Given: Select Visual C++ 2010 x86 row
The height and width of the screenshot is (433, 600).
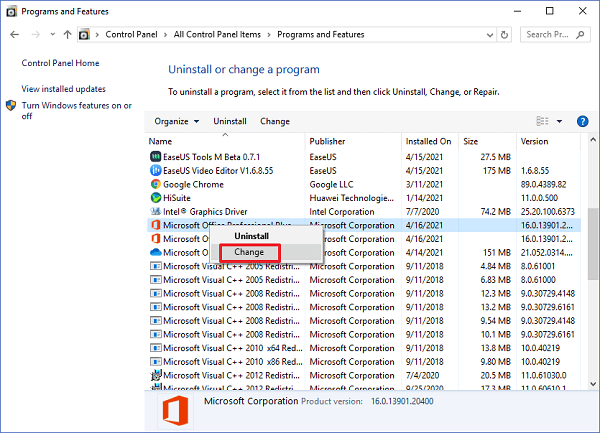Looking at the screenshot, I should pos(364,362).
